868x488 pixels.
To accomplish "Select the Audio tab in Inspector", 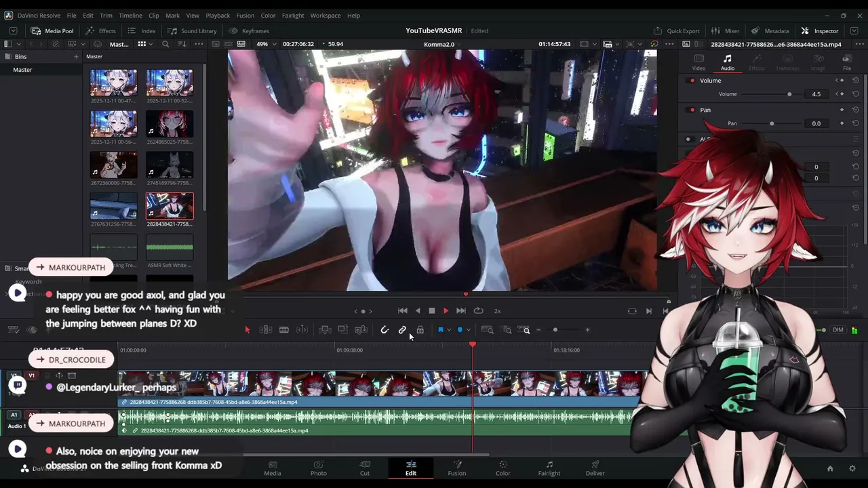I will click(x=727, y=62).
